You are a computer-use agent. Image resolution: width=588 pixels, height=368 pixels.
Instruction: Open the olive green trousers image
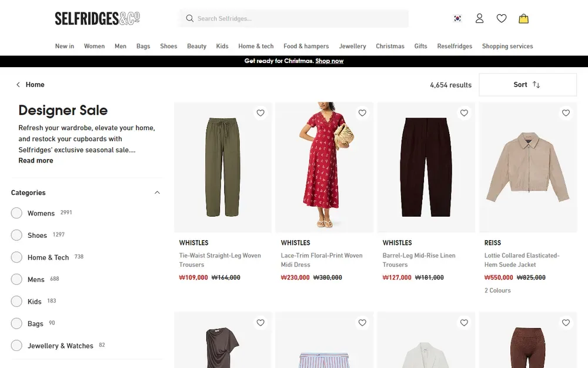pos(223,167)
